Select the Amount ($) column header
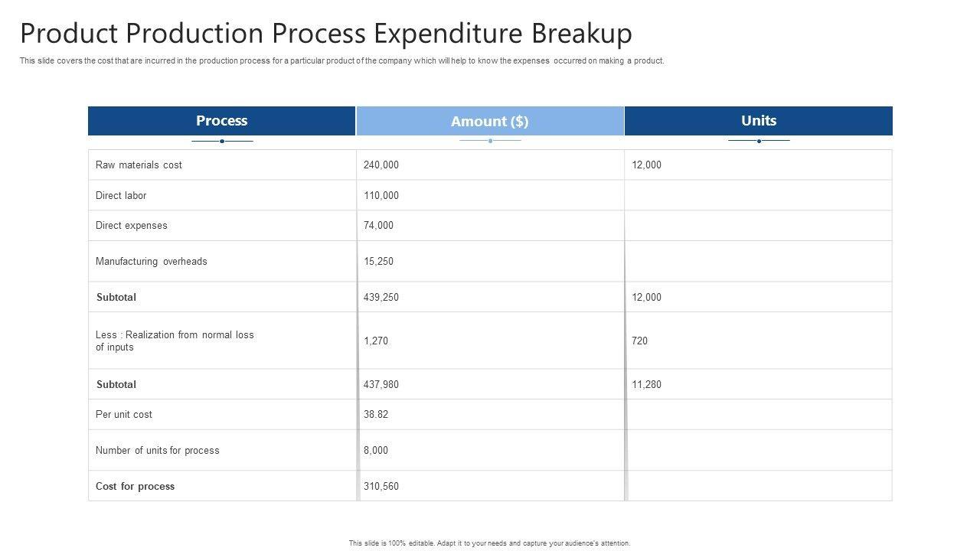 (x=490, y=121)
